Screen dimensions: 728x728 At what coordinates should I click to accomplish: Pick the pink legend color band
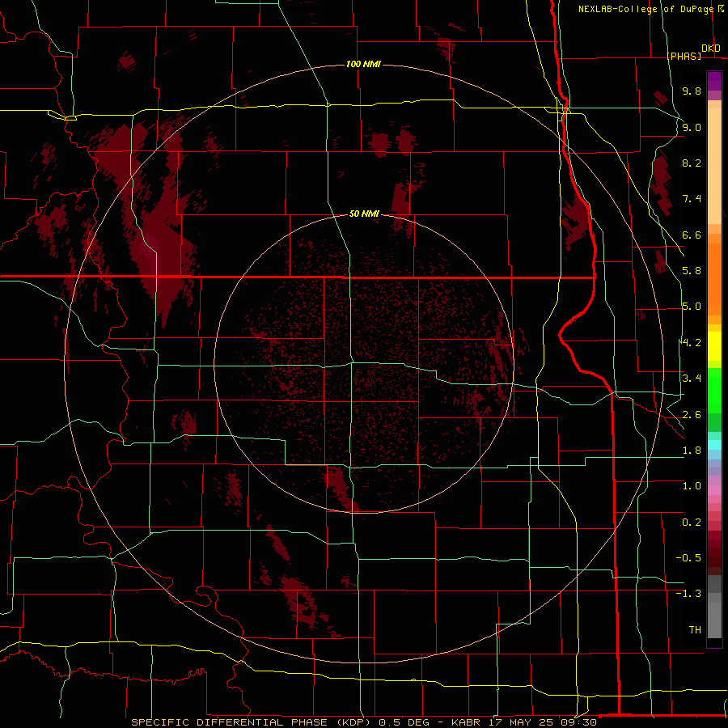tap(714, 490)
